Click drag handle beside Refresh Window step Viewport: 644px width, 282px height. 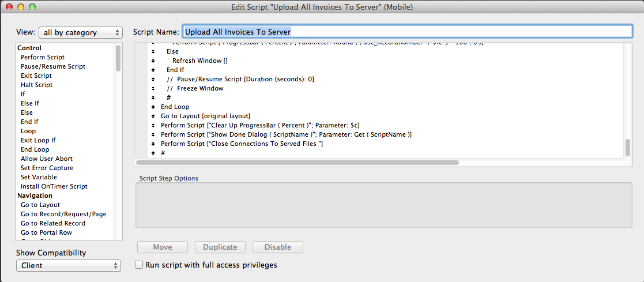click(x=153, y=61)
